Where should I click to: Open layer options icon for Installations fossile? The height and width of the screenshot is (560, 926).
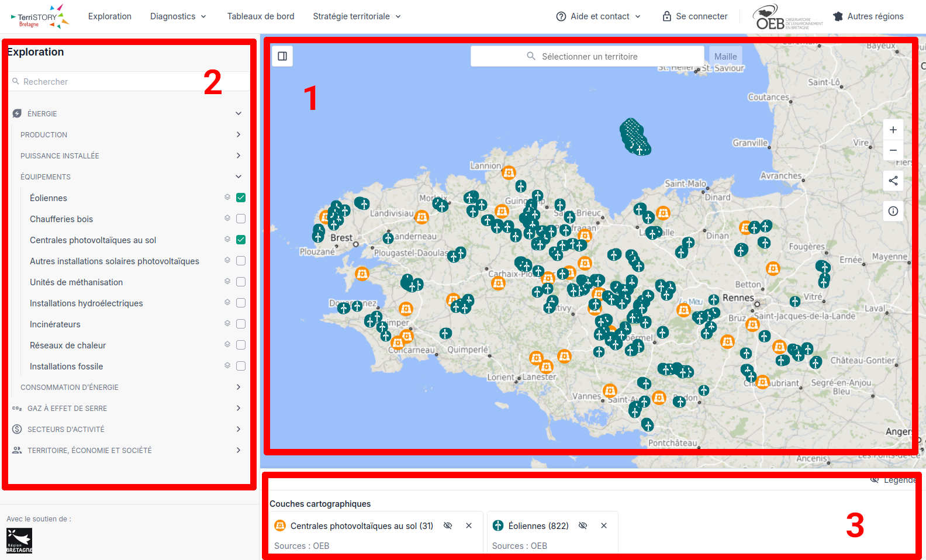pyautogui.click(x=227, y=365)
